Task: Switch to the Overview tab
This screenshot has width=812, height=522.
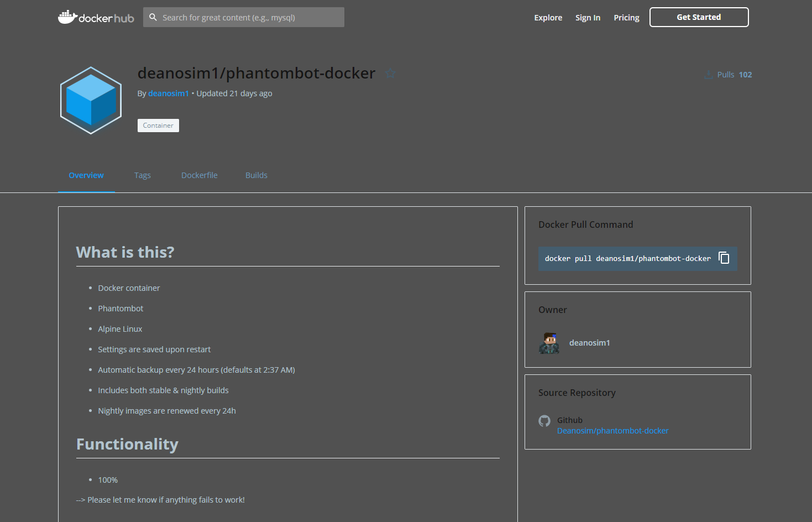Action: click(x=86, y=175)
